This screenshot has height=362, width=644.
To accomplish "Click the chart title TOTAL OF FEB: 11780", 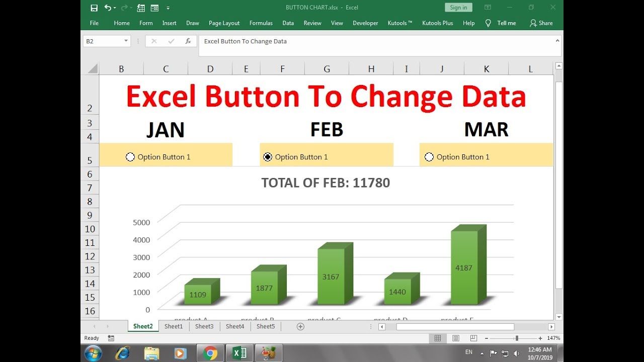I will coord(326,183).
